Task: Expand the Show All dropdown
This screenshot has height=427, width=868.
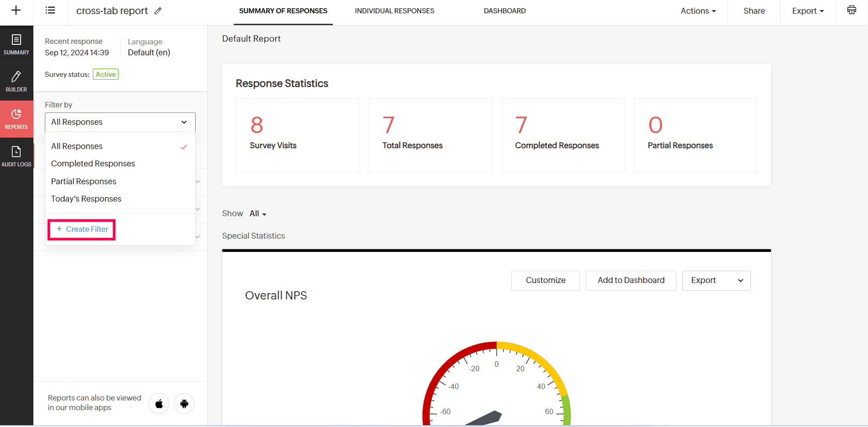Action: point(258,213)
